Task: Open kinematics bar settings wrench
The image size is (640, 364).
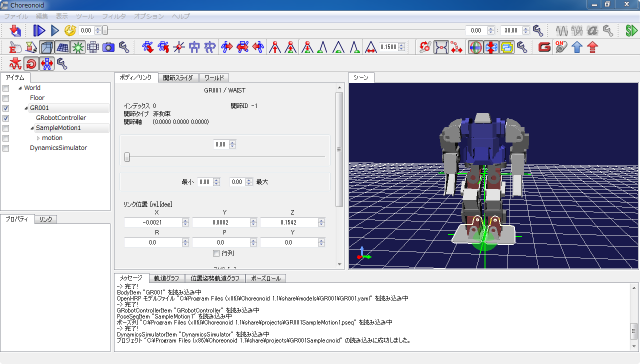Action: (522, 47)
